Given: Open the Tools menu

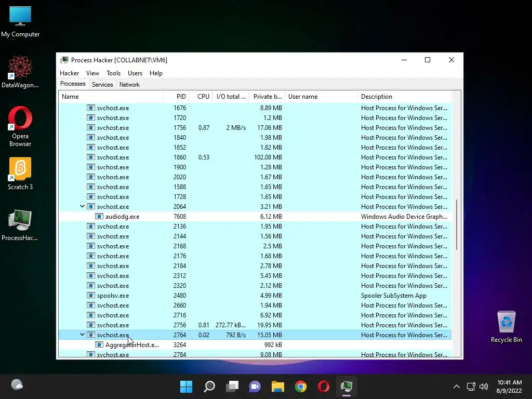Looking at the screenshot, I should point(113,73).
